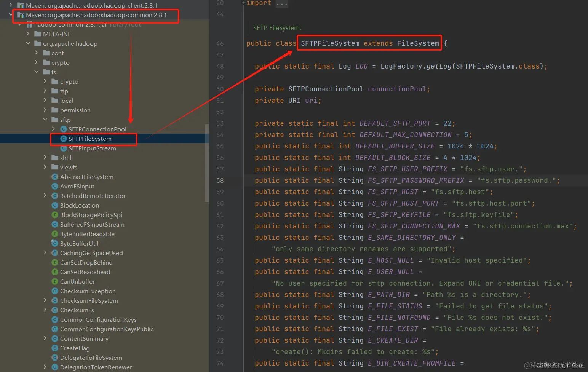Expand ChecksumFileSystem class node
This screenshot has width=588, height=372.
coord(45,300)
